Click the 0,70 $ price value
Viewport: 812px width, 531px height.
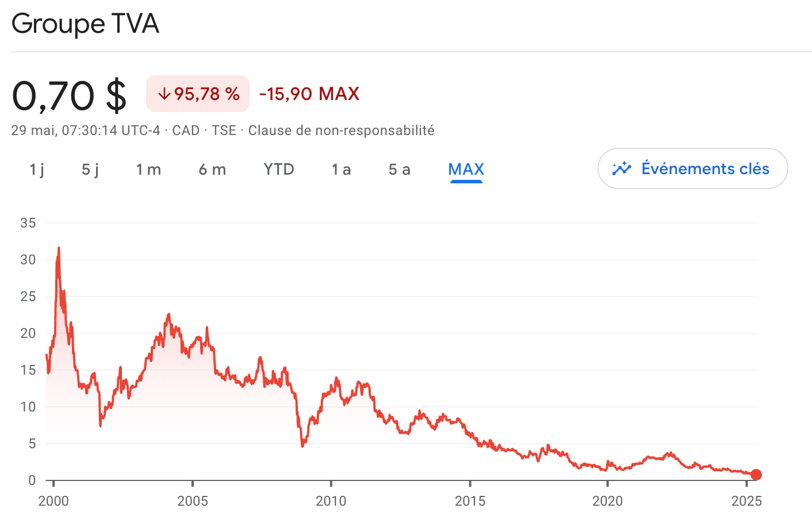[x=69, y=95]
